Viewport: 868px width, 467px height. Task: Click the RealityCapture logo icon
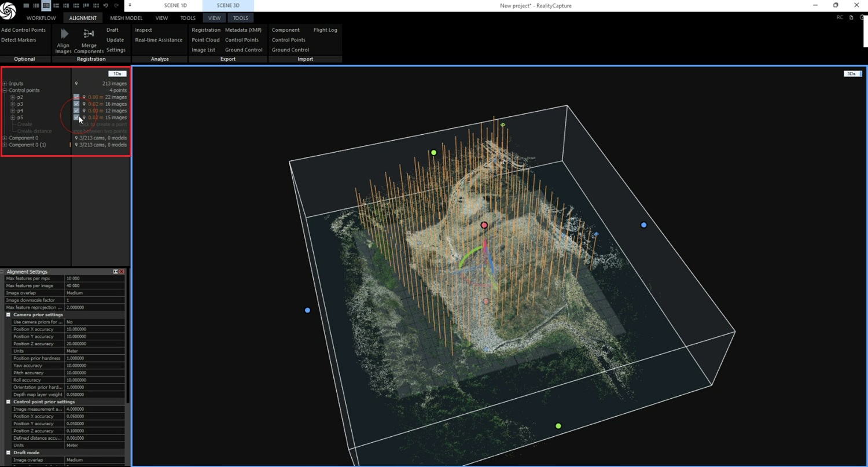(9, 11)
